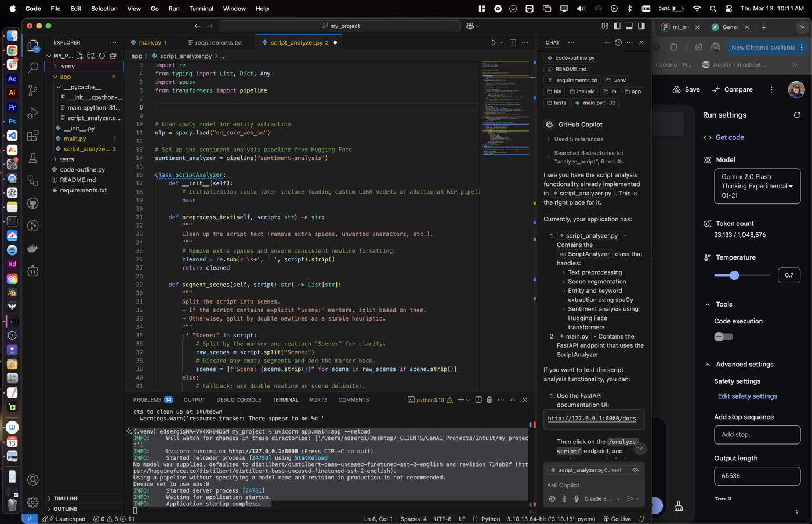Toggle the bottom panel layout button
Screen dimensions: 812x524
[629, 26]
